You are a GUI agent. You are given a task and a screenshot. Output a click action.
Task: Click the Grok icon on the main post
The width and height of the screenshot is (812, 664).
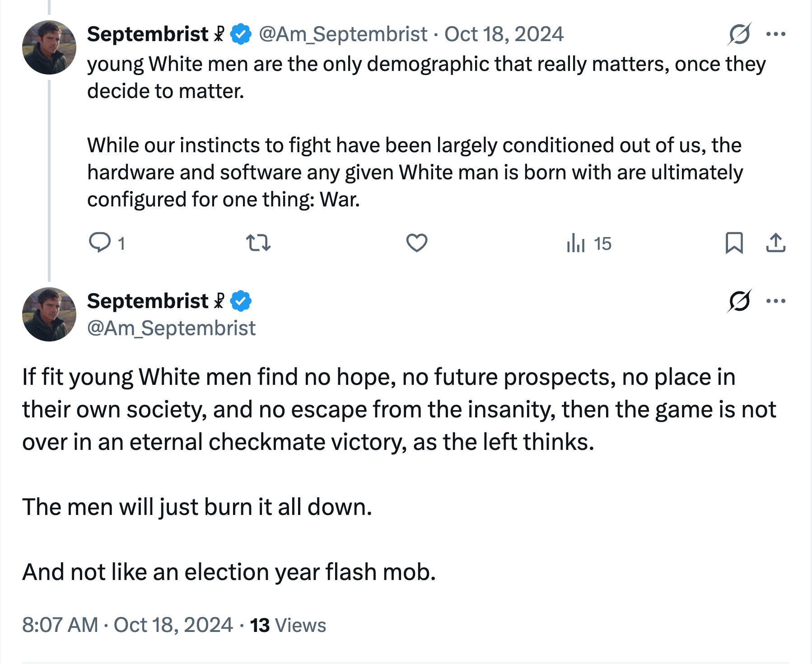[739, 301]
